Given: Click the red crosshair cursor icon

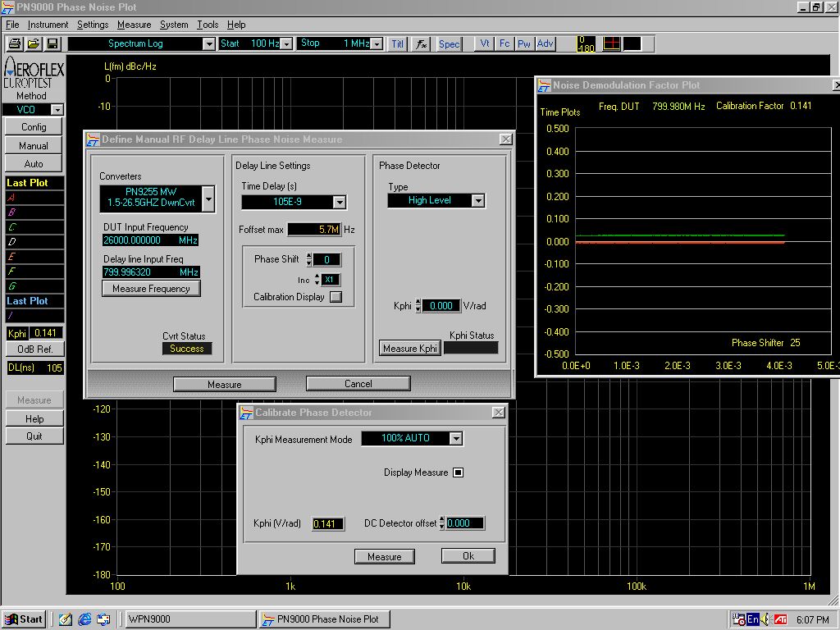Looking at the screenshot, I should (611, 44).
